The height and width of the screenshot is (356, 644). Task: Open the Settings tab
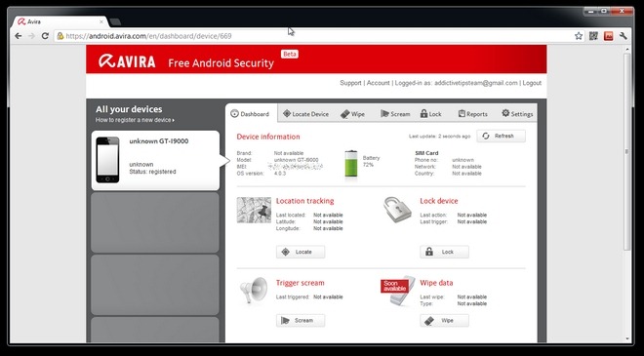click(x=517, y=114)
